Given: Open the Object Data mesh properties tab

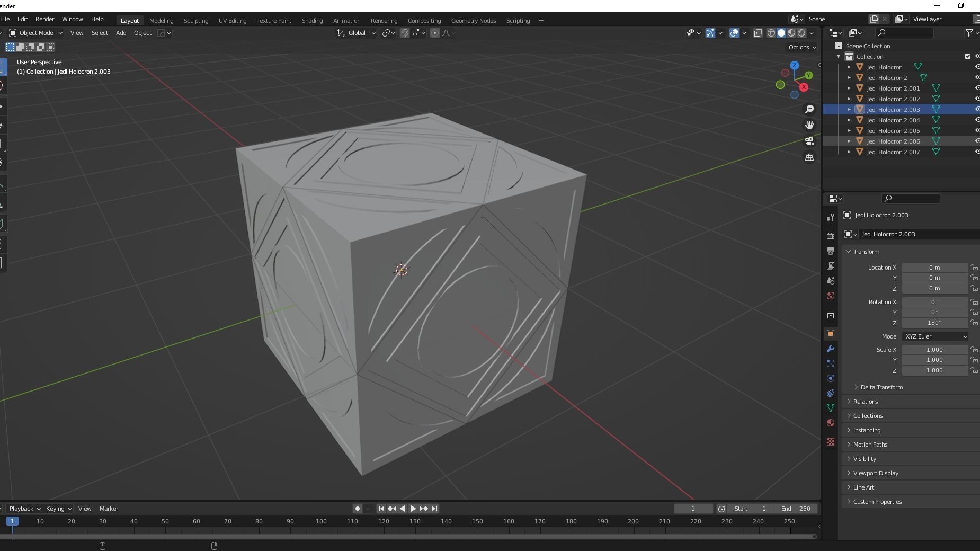Looking at the screenshot, I should (x=831, y=408).
